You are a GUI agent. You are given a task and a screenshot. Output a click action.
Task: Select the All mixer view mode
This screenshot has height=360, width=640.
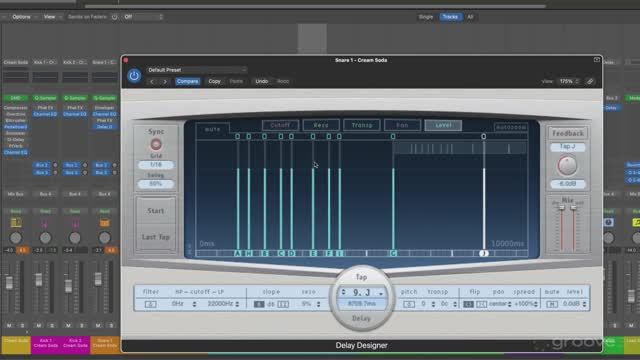[x=470, y=17]
